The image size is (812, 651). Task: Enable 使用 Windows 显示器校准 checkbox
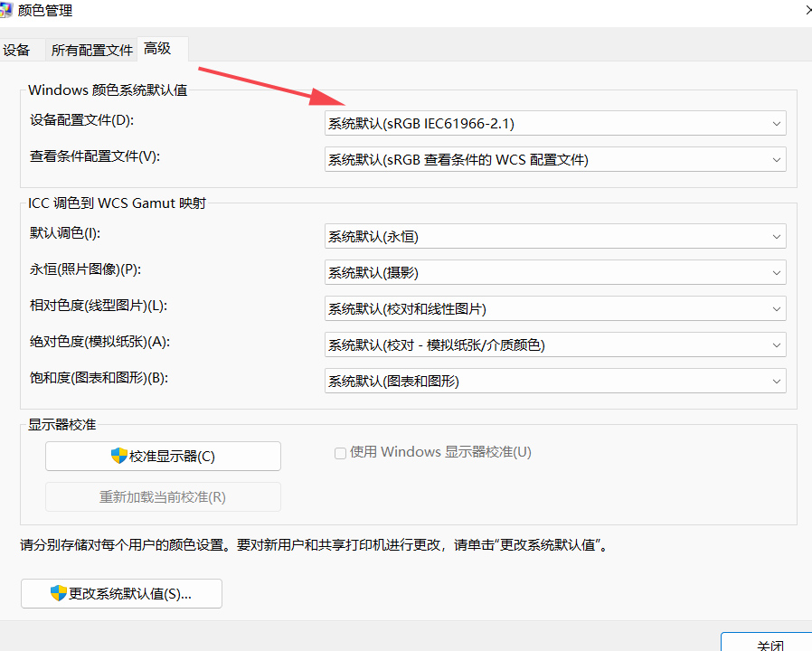340,453
